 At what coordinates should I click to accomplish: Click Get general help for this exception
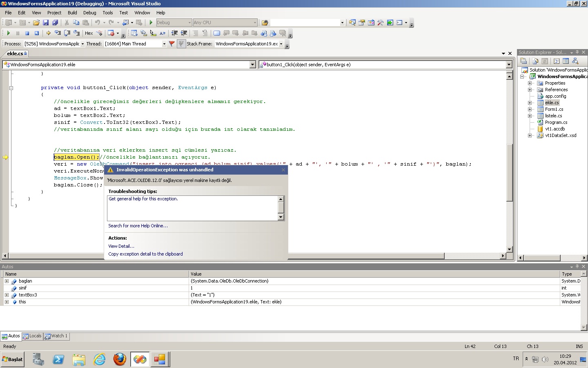point(143,199)
